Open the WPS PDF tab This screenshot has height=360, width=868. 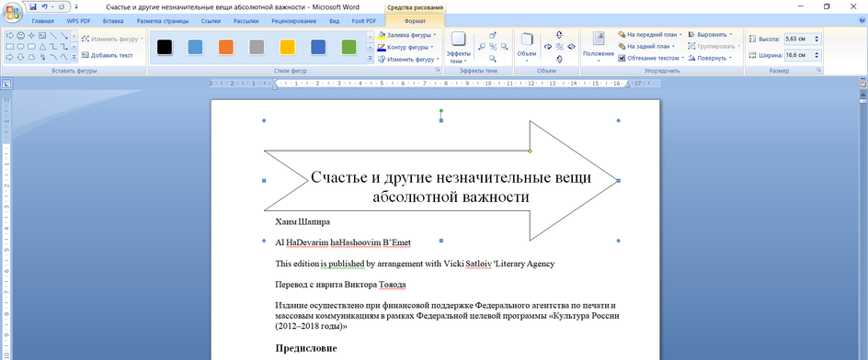(78, 21)
